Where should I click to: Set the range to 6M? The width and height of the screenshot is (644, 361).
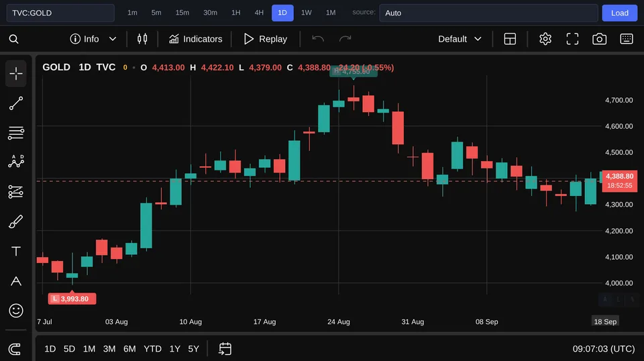129,349
